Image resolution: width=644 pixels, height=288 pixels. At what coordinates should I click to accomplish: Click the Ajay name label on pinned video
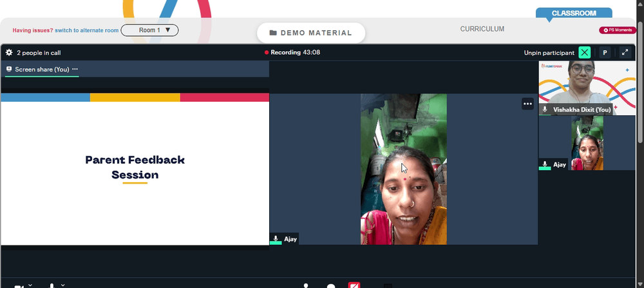tap(290, 238)
